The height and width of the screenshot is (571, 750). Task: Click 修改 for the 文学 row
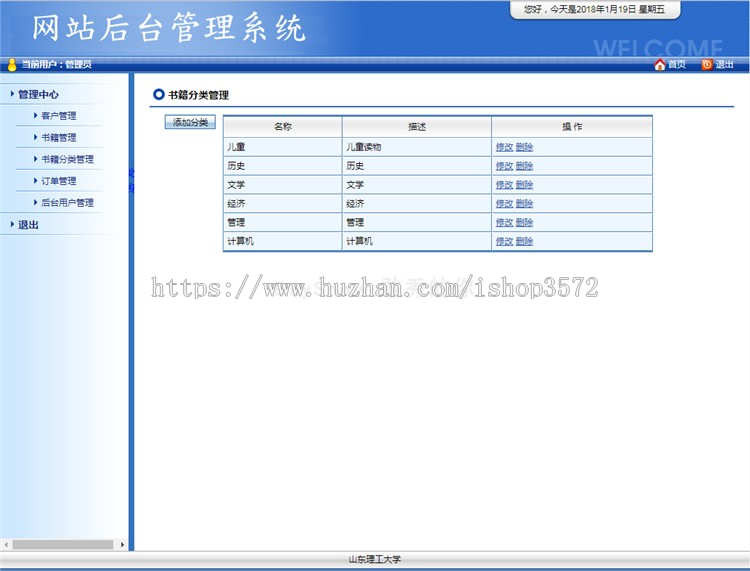[x=504, y=185]
